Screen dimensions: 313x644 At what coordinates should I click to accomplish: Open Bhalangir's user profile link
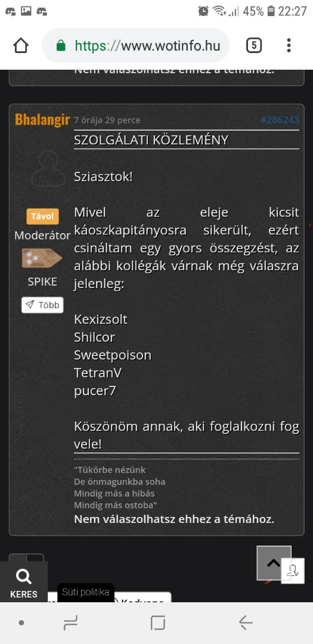42,119
